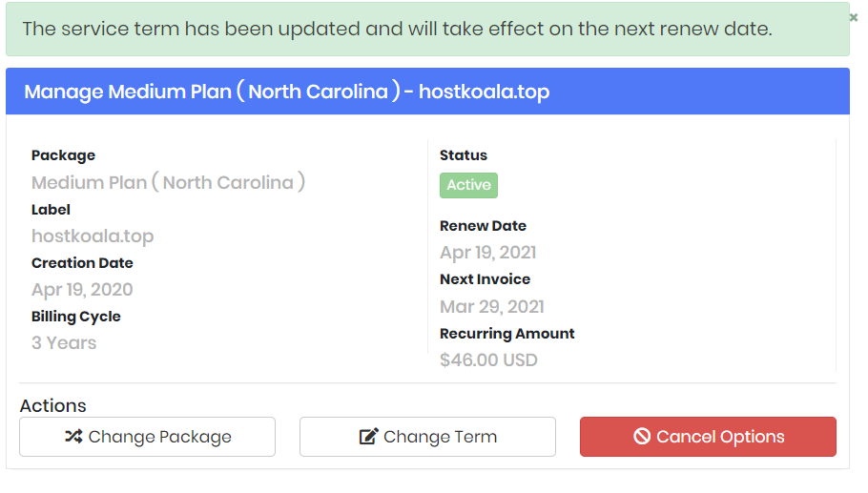Click the shuffle icon beside Change Package
The width and height of the screenshot is (868, 493).
(73, 437)
